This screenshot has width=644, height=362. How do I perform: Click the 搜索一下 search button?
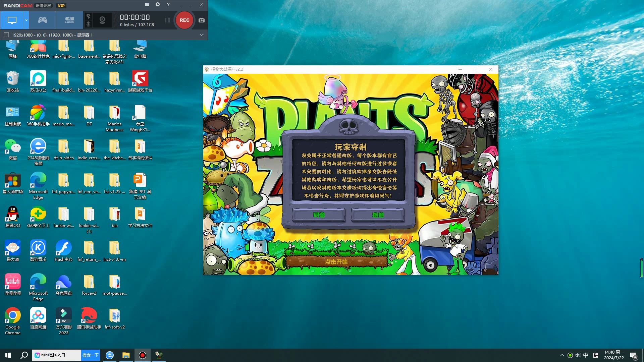point(91,355)
